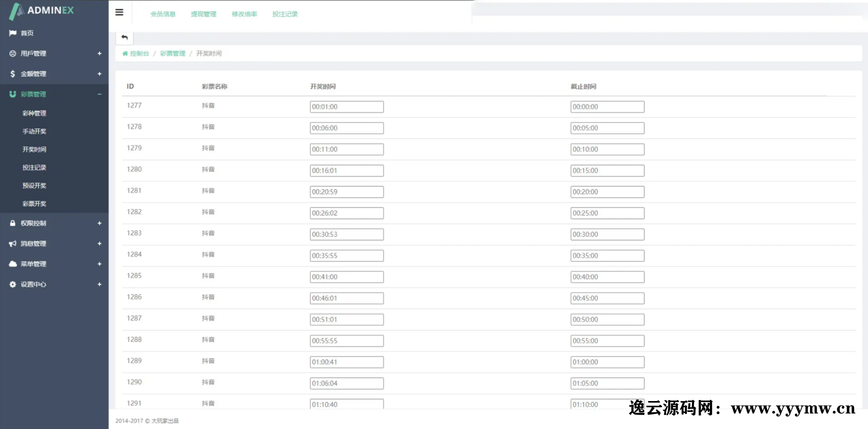Screen dimensions: 868x429
Task: Edit cutoff time field 00:10:00 for ID 1279
Action: [607, 149]
